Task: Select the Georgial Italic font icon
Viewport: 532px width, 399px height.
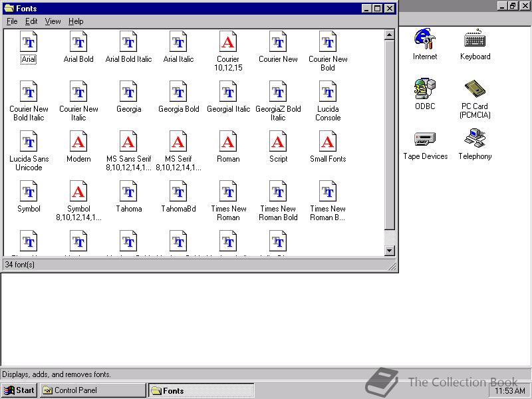Action: pyautogui.click(x=228, y=92)
